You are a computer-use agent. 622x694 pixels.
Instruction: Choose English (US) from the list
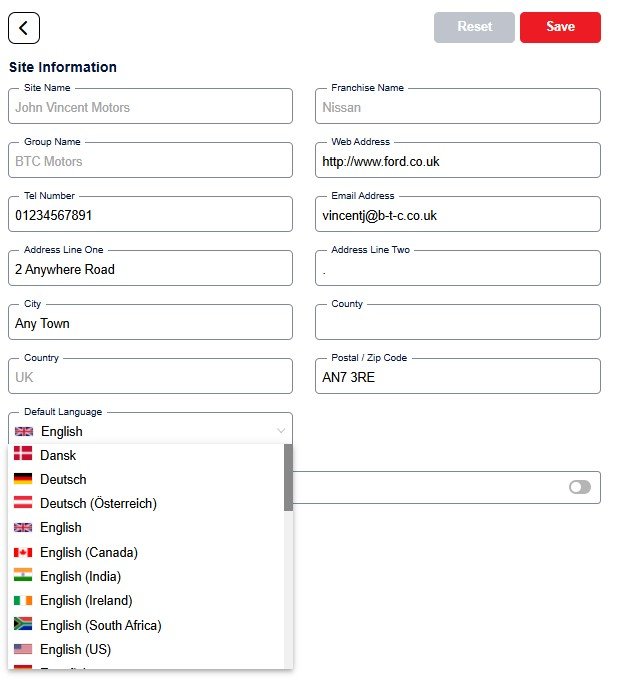pos(76,649)
